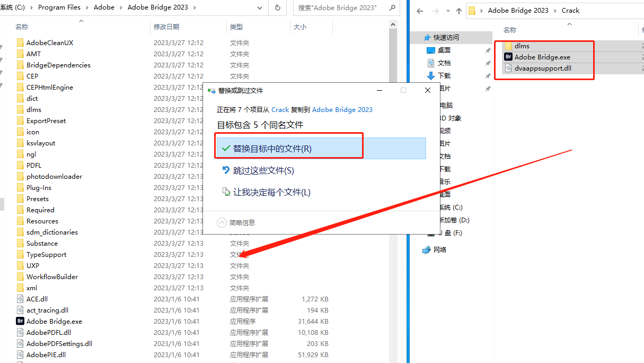Click the Adobe Bridge 2023 link in the dialog
The image size is (644, 363).
tap(342, 109)
